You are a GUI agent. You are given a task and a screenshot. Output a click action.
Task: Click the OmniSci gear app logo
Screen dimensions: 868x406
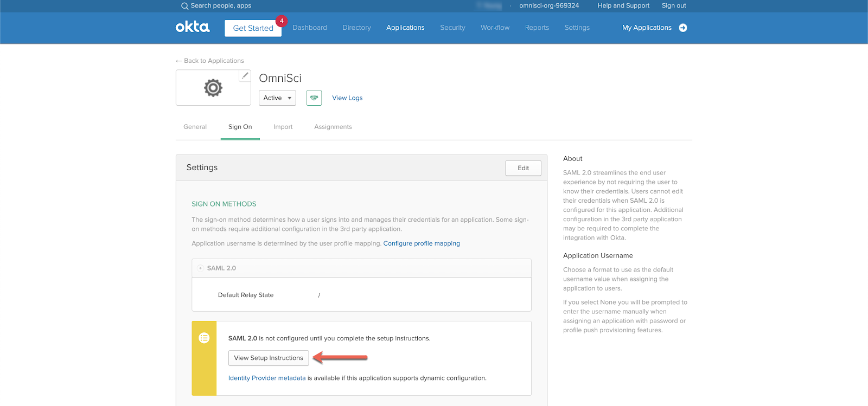click(213, 87)
